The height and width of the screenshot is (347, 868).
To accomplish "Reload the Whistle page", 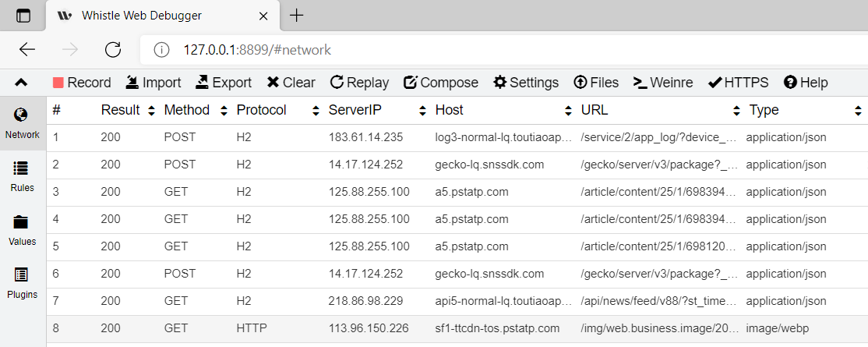I will (x=113, y=50).
